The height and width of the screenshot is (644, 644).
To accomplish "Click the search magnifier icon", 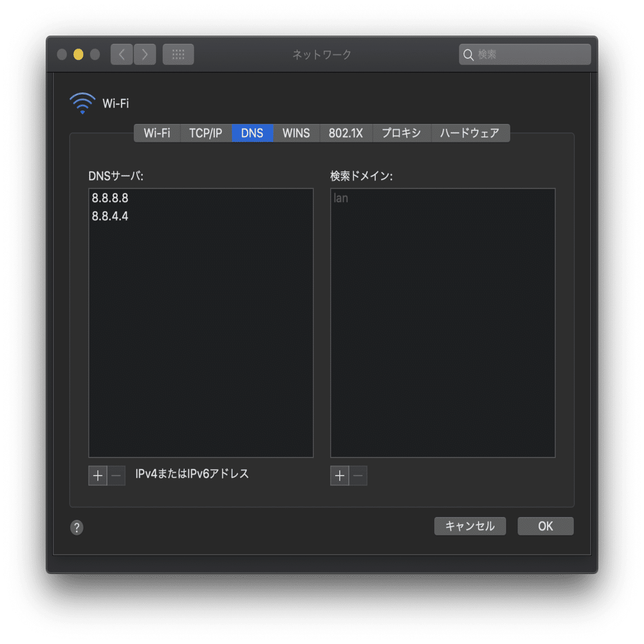I will pos(468,54).
